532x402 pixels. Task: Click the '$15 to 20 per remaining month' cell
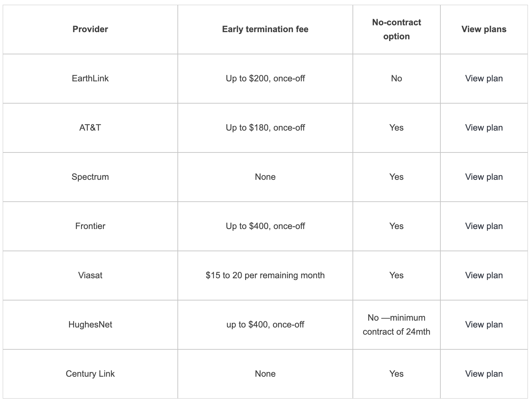click(x=265, y=276)
